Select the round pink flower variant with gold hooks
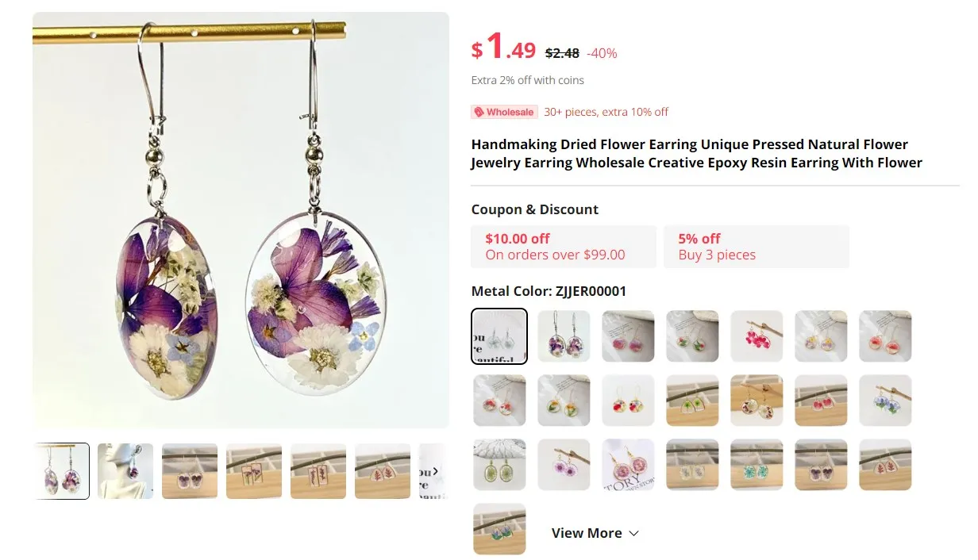Image resolution: width=978 pixels, height=560 pixels. 628,465
